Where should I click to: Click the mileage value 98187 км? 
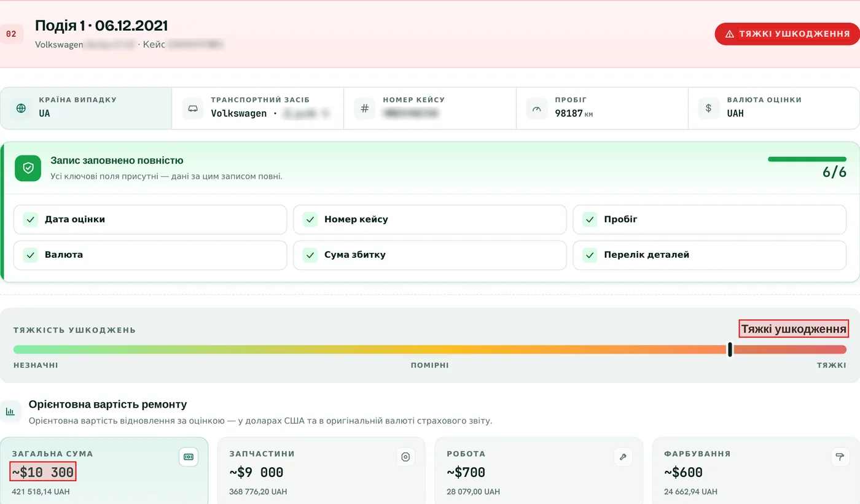click(x=574, y=114)
